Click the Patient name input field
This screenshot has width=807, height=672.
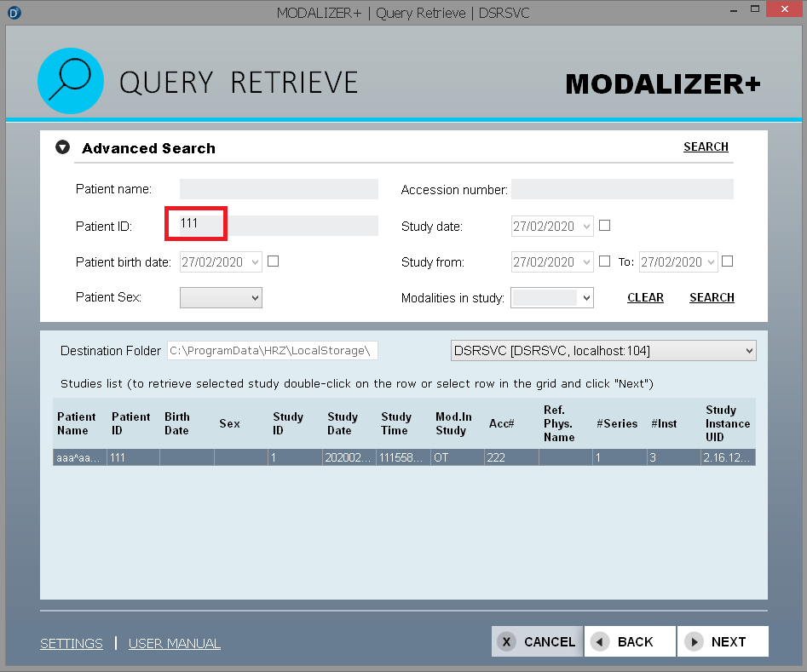click(x=279, y=189)
